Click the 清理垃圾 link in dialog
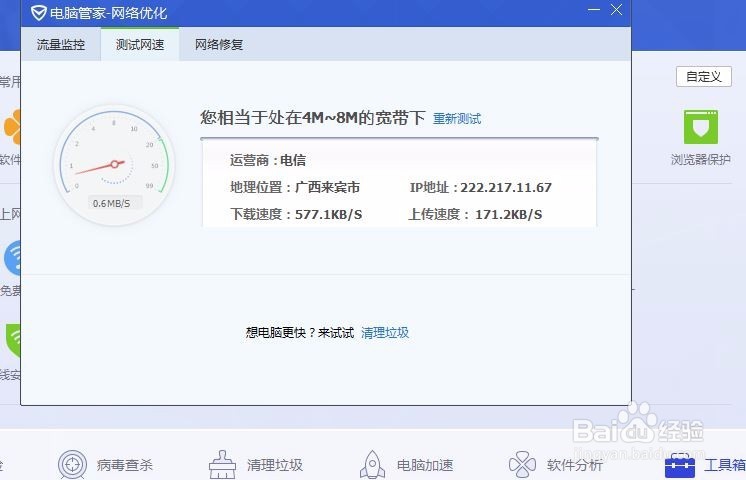 [x=385, y=333]
